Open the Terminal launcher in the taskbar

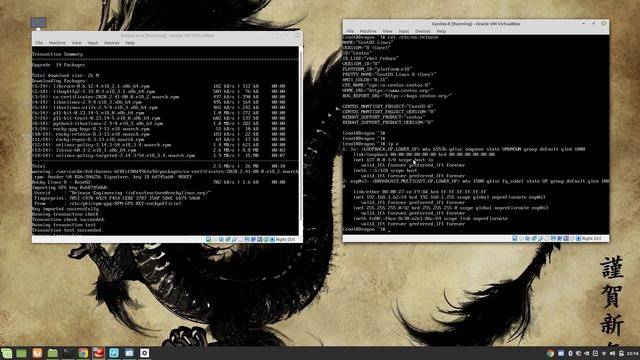(68, 353)
